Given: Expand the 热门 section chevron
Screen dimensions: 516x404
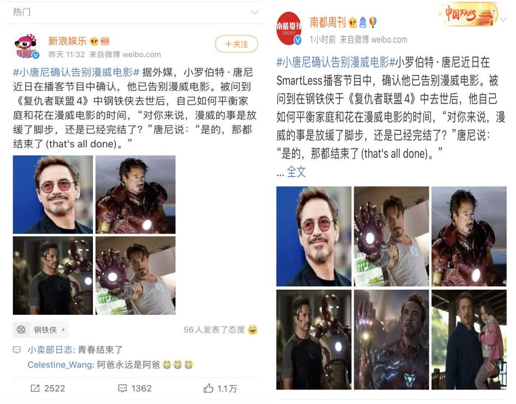Looking at the screenshot, I should [x=254, y=12].
